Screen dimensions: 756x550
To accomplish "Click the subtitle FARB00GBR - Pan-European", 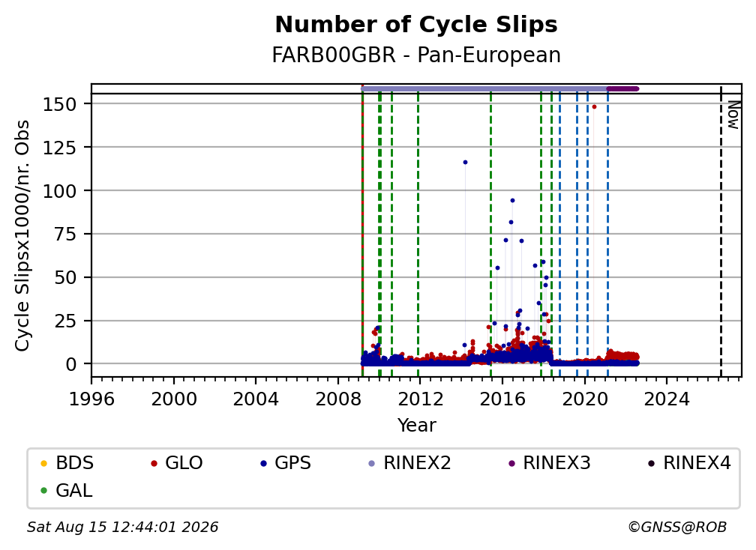I will coord(416,55).
